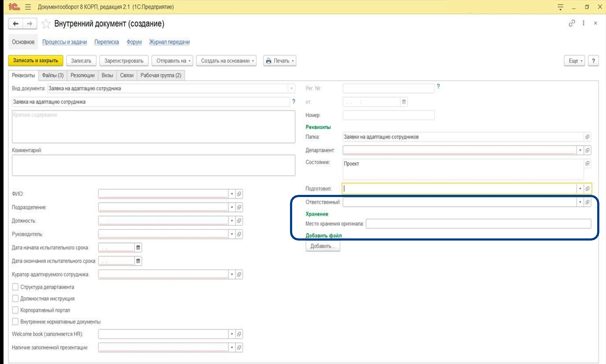Open the Журнал передачи link
Screen dimensions: 606x364
169,42
